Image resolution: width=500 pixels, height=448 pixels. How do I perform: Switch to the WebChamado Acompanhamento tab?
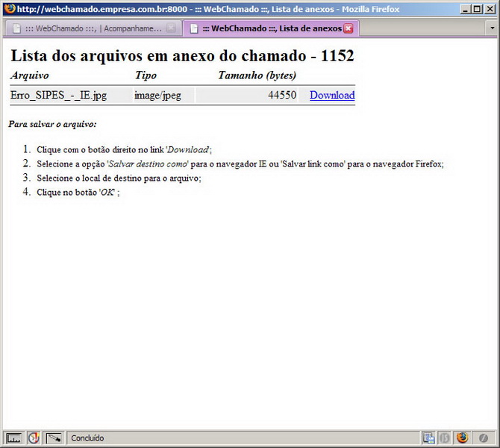point(90,28)
